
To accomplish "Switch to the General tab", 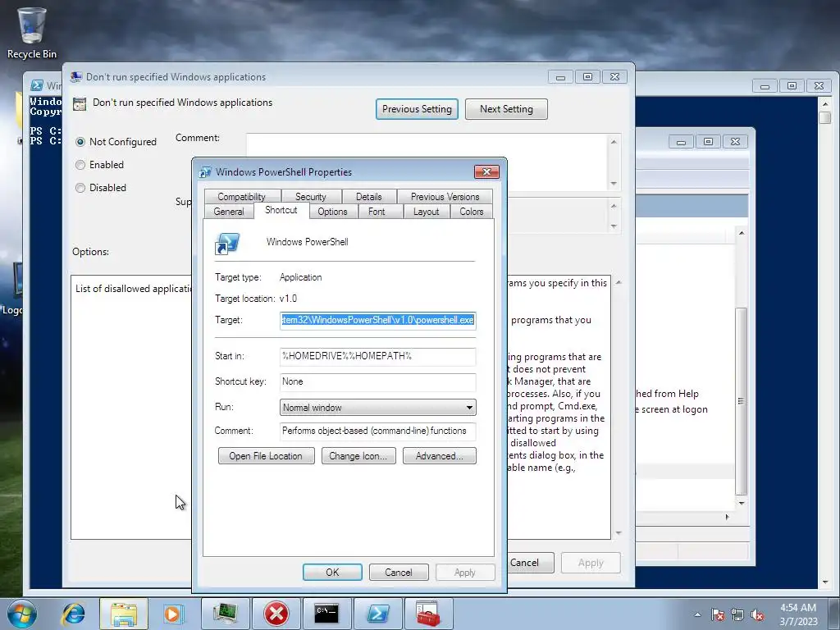I will [x=229, y=212].
